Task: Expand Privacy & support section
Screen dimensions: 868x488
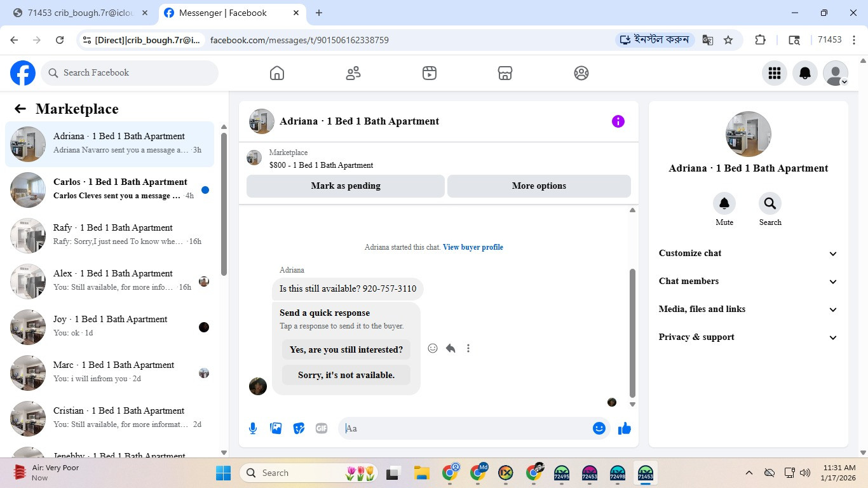Action: [749, 337]
